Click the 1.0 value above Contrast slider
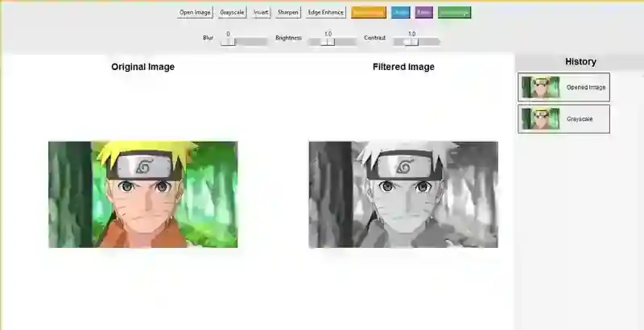 (411, 34)
